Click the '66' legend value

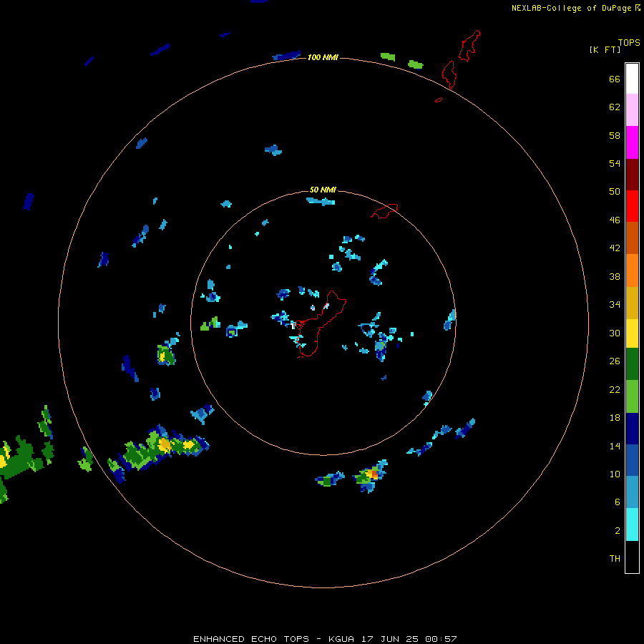[615, 79]
